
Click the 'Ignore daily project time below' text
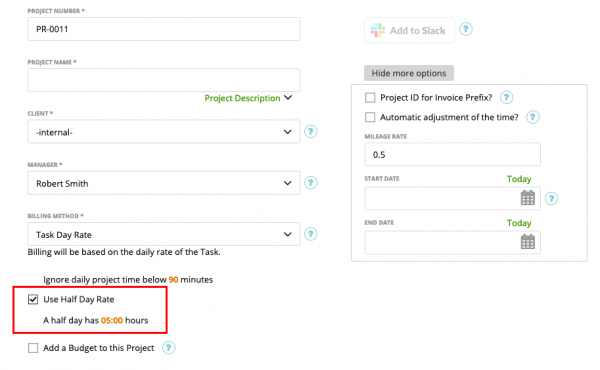[x=105, y=280]
